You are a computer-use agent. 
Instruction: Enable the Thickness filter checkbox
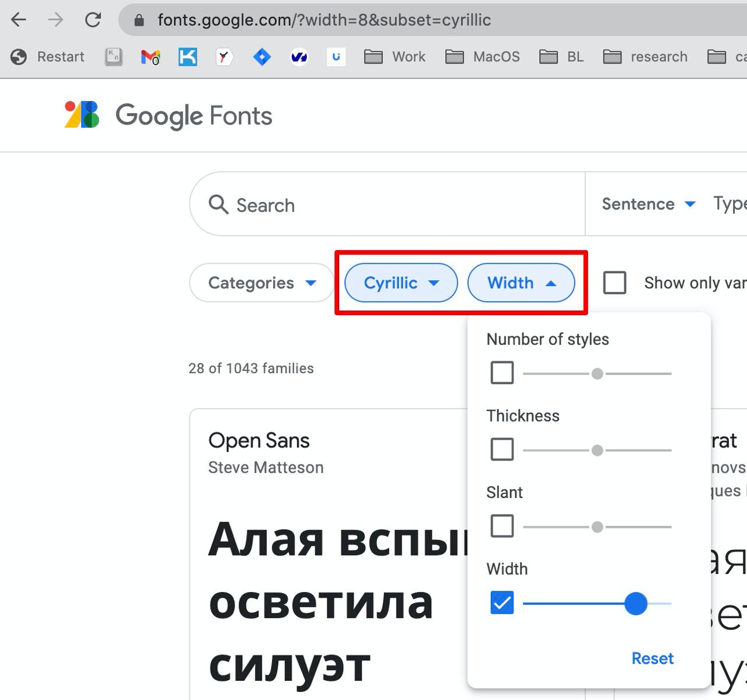(x=502, y=450)
